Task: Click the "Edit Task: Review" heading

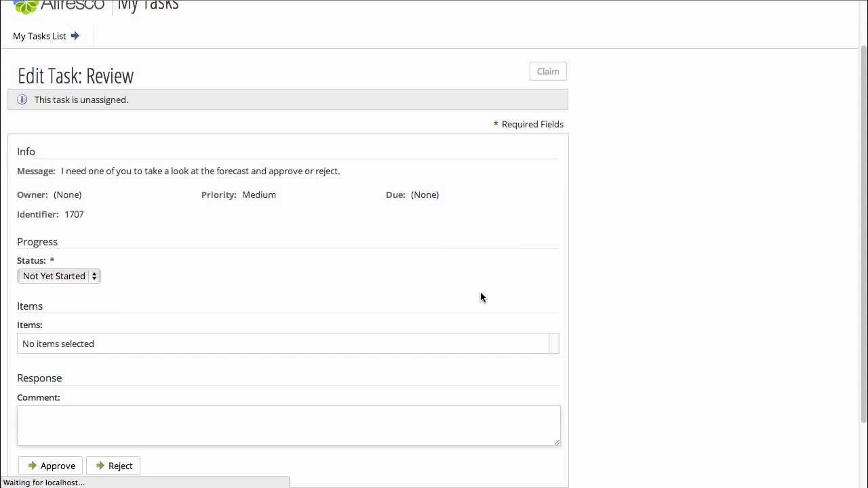Action: [x=76, y=76]
